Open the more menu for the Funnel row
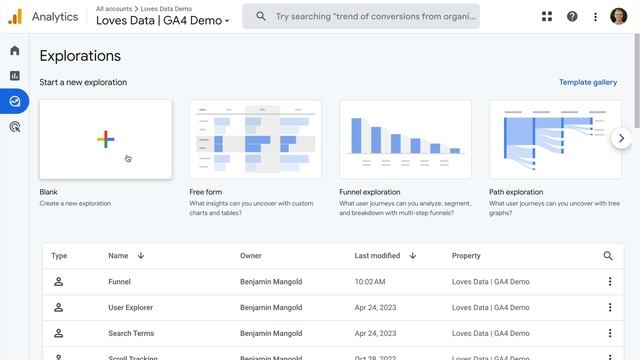 (x=610, y=282)
